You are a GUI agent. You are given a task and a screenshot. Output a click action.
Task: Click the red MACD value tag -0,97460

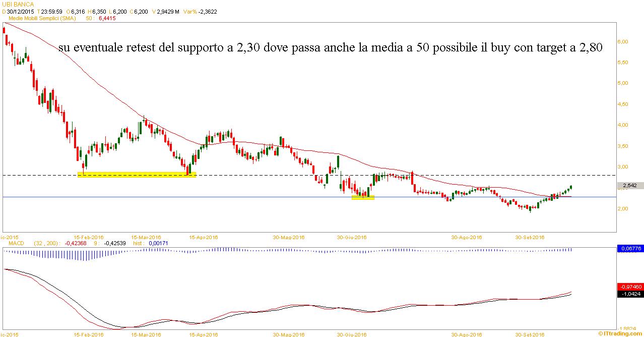(629, 287)
